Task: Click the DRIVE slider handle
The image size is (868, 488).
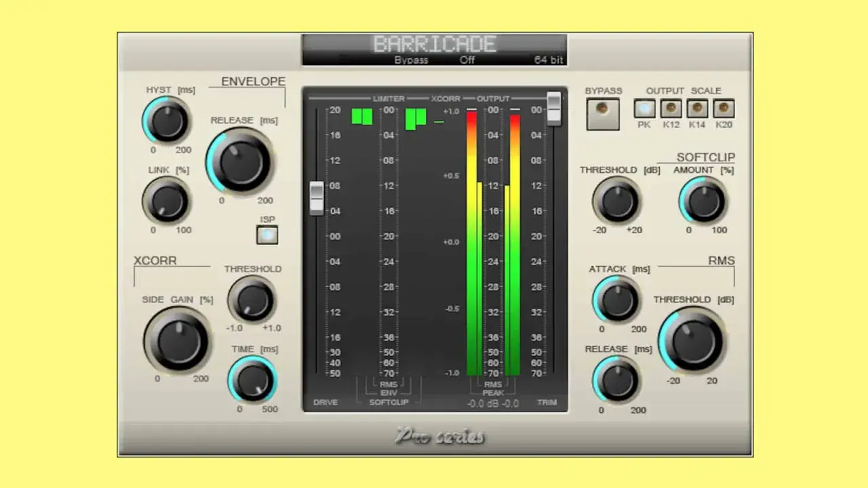Action: pyautogui.click(x=317, y=198)
